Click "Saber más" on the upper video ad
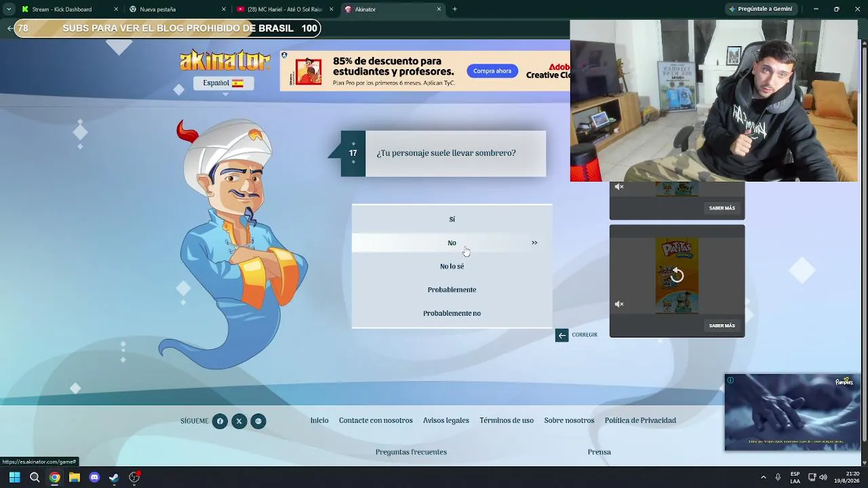 click(x=722, y=208)
